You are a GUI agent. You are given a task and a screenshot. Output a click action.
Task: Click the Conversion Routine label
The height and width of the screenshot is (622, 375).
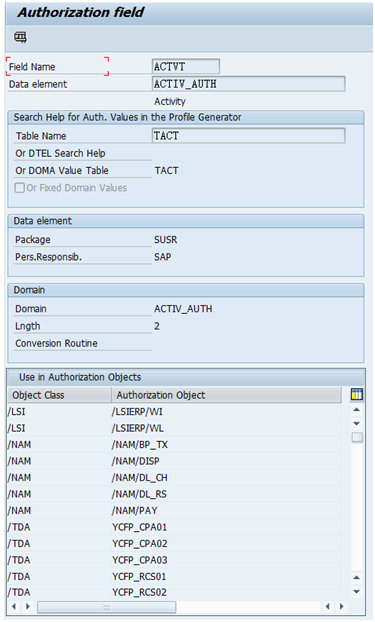pos(56,343)
